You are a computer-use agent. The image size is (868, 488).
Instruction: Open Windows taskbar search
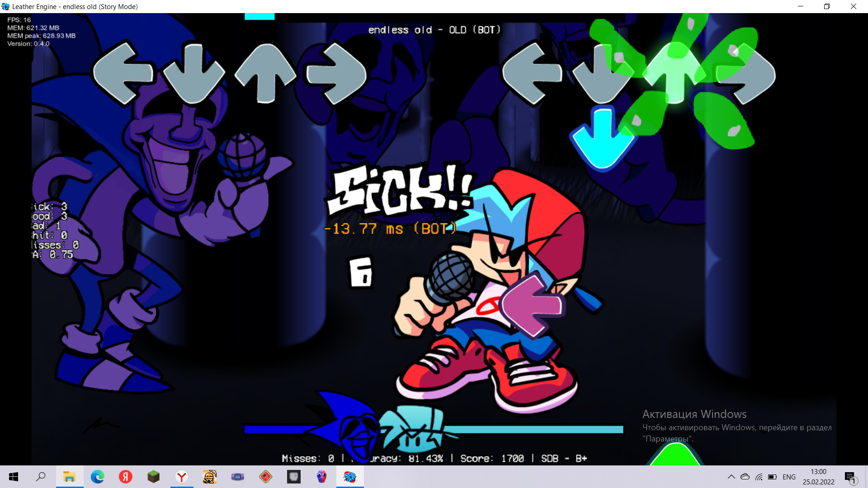[x=41, y=477]
